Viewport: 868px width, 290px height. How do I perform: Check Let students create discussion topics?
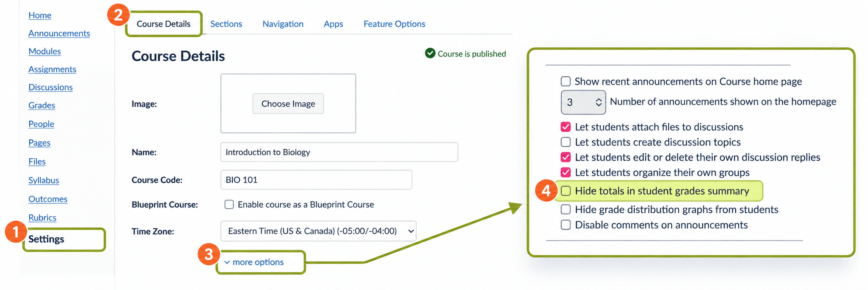coord(566,142)
